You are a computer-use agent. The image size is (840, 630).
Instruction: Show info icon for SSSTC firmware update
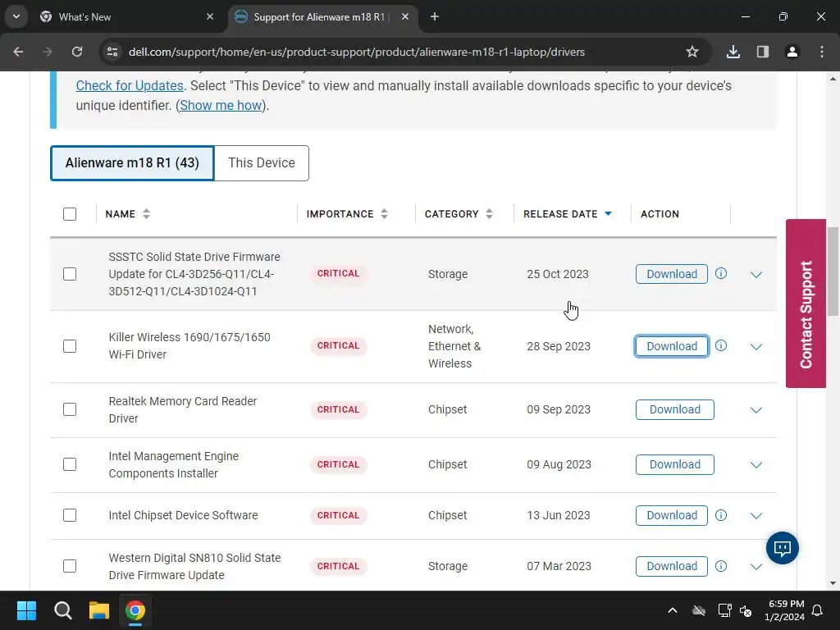[721, 274]
